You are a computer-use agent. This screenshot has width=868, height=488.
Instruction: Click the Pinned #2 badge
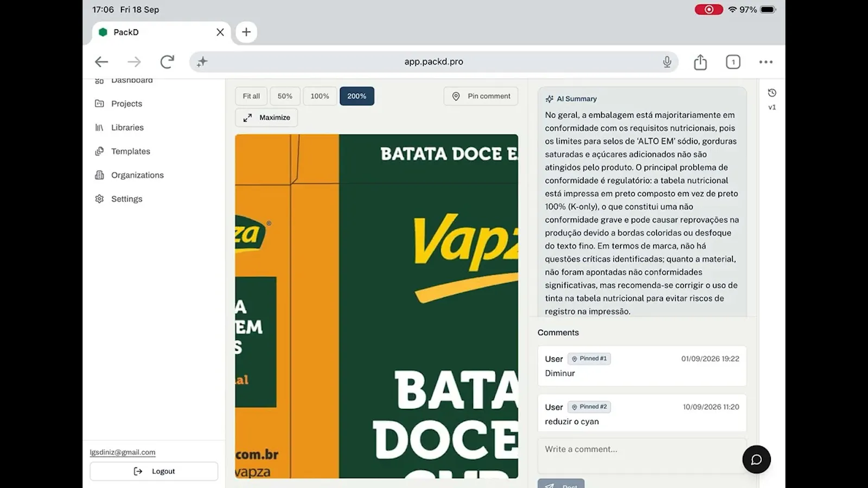pos(589,407)
